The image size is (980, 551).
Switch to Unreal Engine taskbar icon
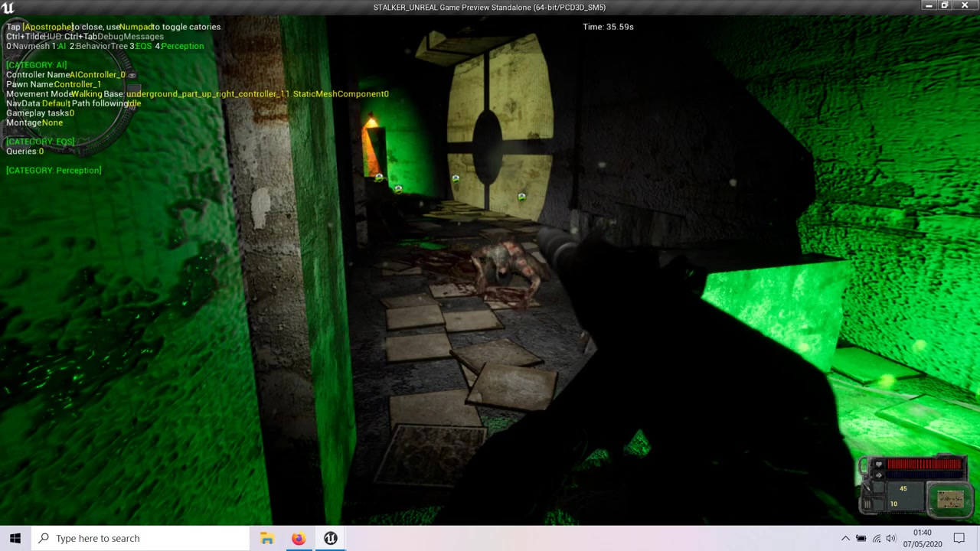point(330,538)
